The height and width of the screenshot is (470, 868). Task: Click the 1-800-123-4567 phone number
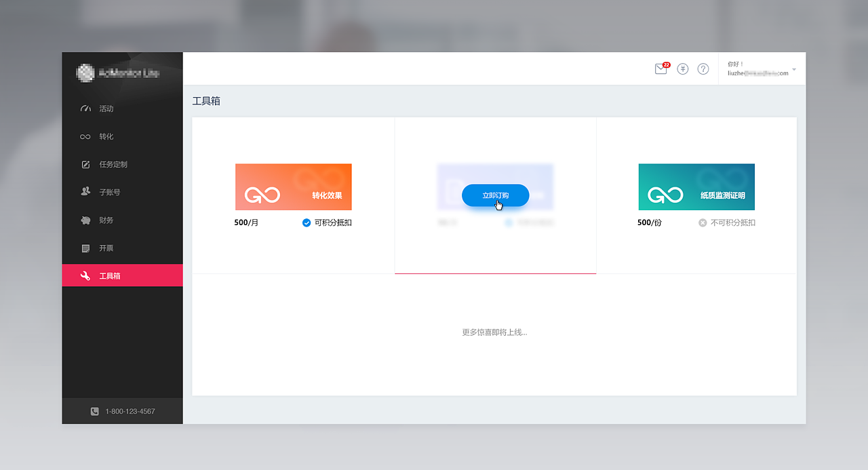(x=130, y=411)
